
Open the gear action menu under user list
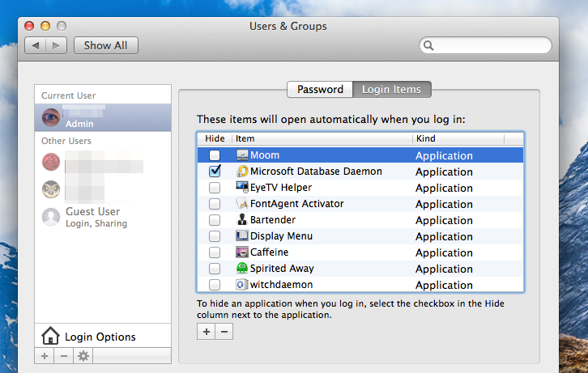pos(82,356)
